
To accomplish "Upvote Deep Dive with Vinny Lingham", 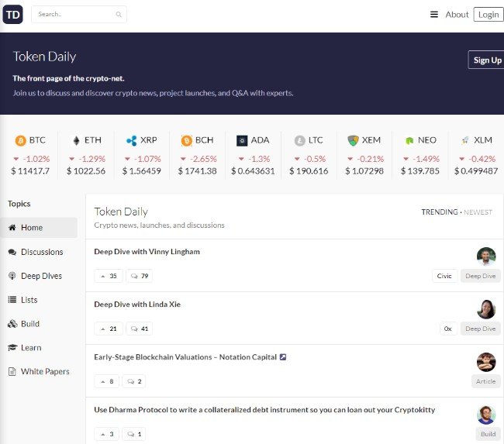I will coord(108,276).
